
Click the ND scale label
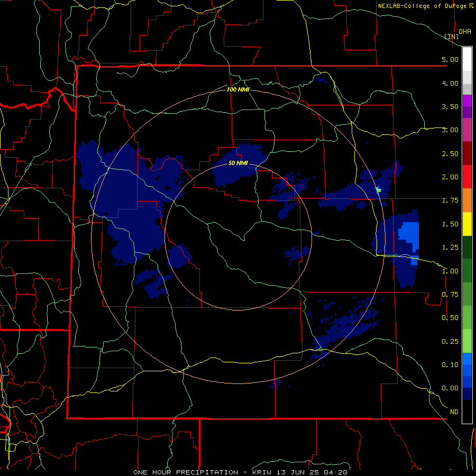pyautogui.click(x=454, y=412)
